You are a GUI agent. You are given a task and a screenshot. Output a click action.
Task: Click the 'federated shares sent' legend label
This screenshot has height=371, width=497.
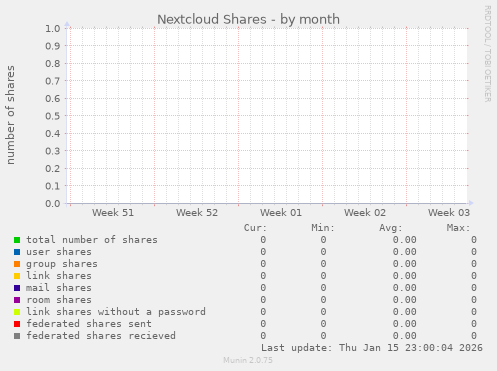tap(89, 324)
